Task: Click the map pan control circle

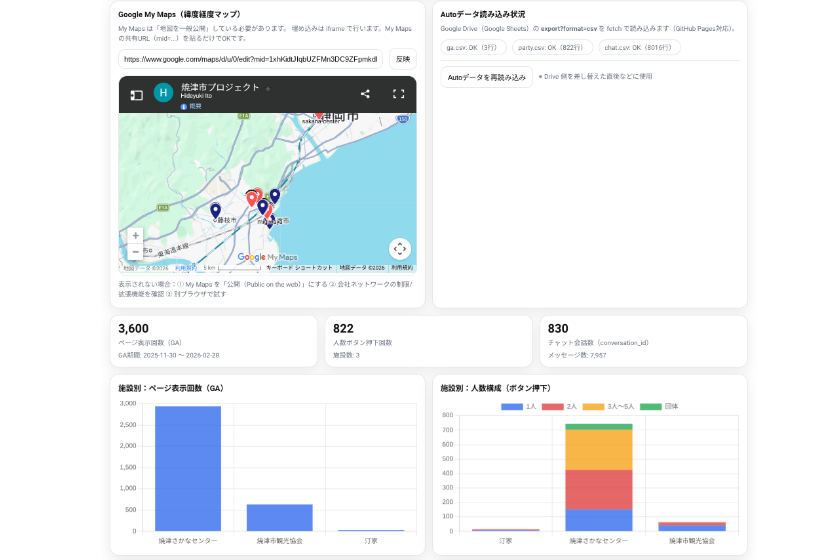Action: (x=400, y=249)
